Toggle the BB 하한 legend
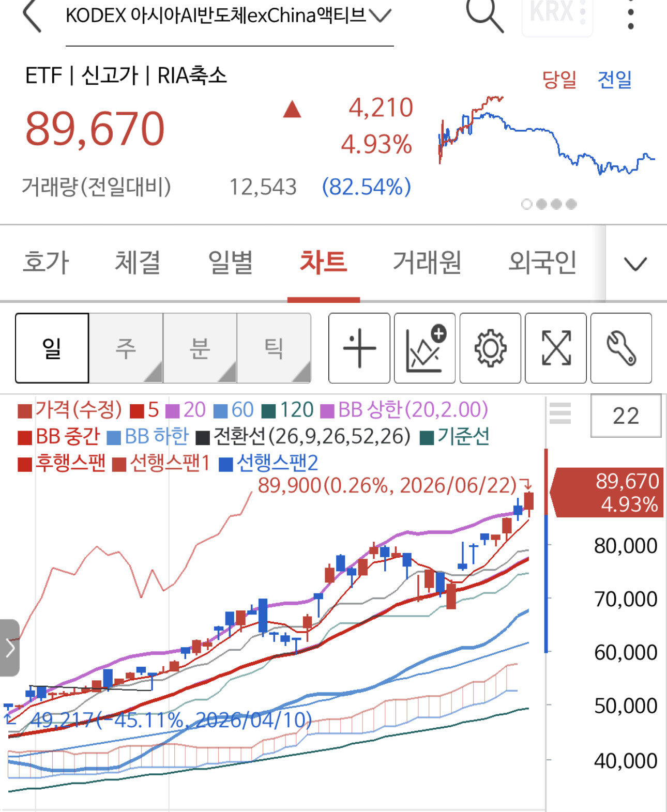The height and width of the screenshot is (812, 667). [x=148, y=437]
